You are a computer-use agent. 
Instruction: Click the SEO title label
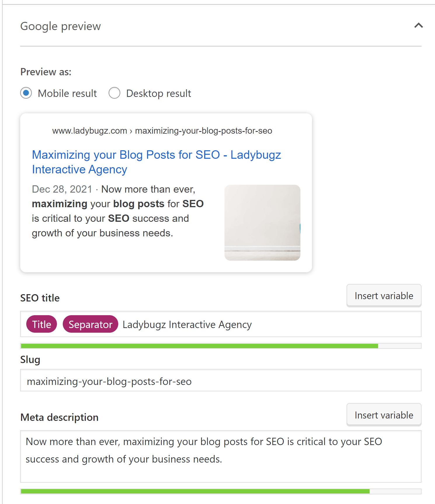[40, 298]
